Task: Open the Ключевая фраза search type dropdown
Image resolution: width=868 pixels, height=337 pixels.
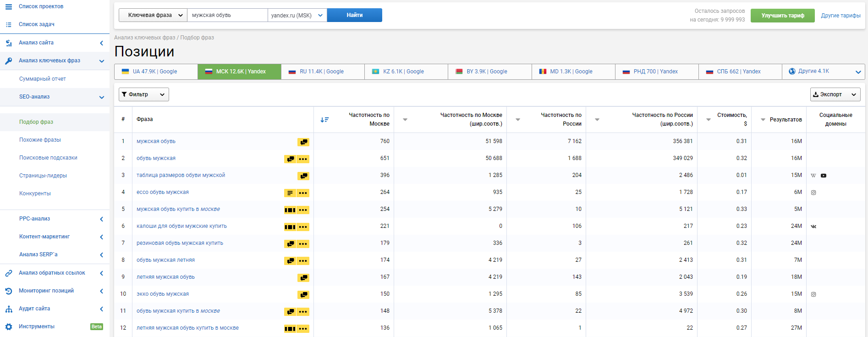Action: 153,15
